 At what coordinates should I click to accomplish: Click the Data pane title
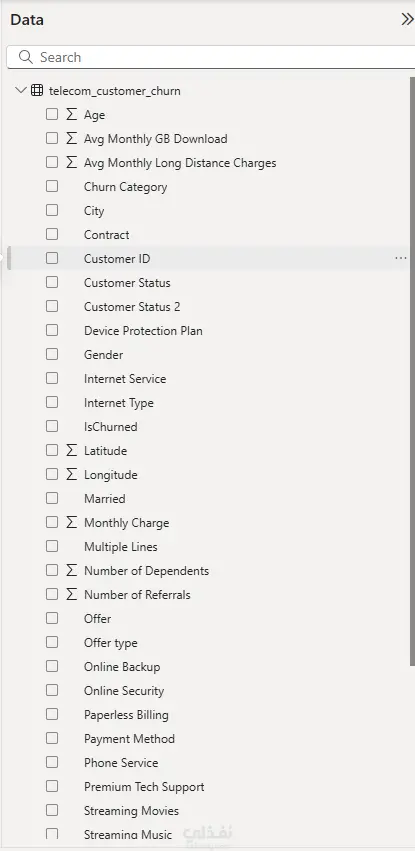point(27,20)
